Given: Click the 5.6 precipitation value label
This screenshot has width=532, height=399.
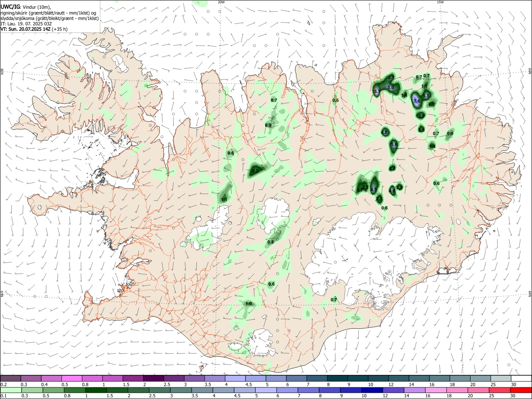Looking at the screenshot, I should tap(394, 144).
